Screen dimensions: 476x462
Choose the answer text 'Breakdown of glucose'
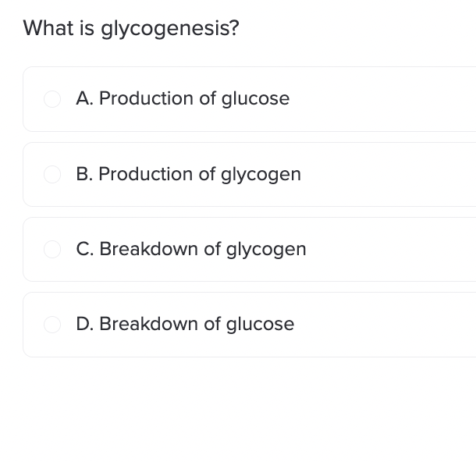(x=197, y=324)
